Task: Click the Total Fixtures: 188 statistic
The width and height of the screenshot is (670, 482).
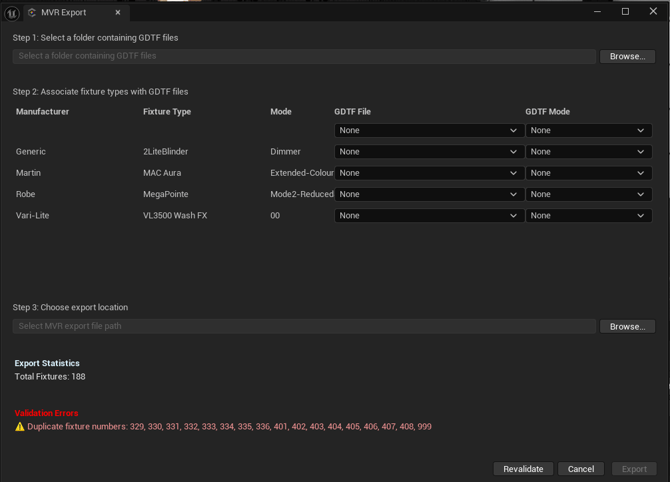Action: [x=50, y=376]
